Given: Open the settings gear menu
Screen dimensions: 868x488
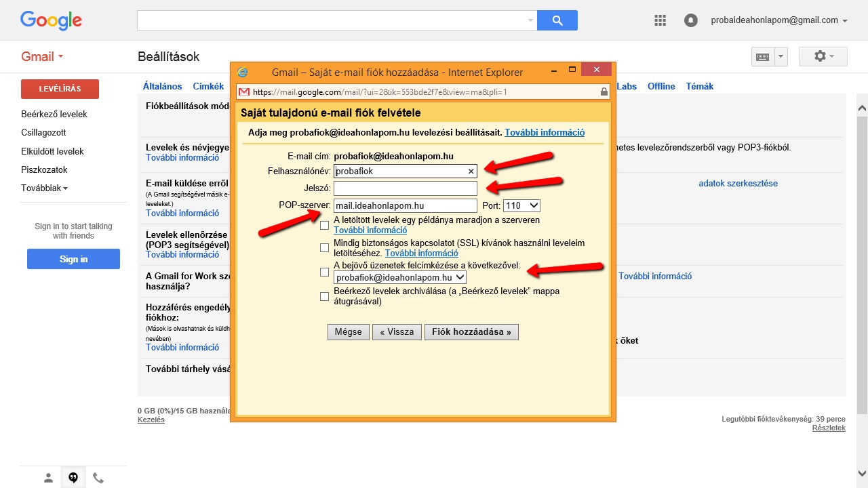Looking at the screenshot, I should pos(823,56).
